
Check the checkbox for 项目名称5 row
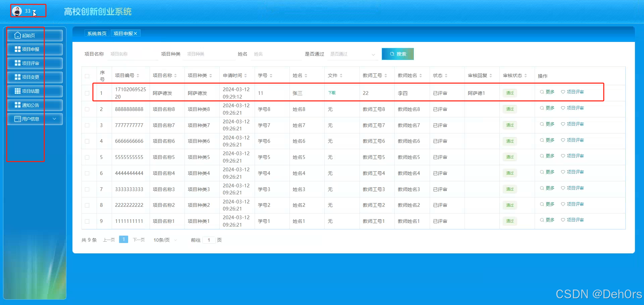pos(87,157)
